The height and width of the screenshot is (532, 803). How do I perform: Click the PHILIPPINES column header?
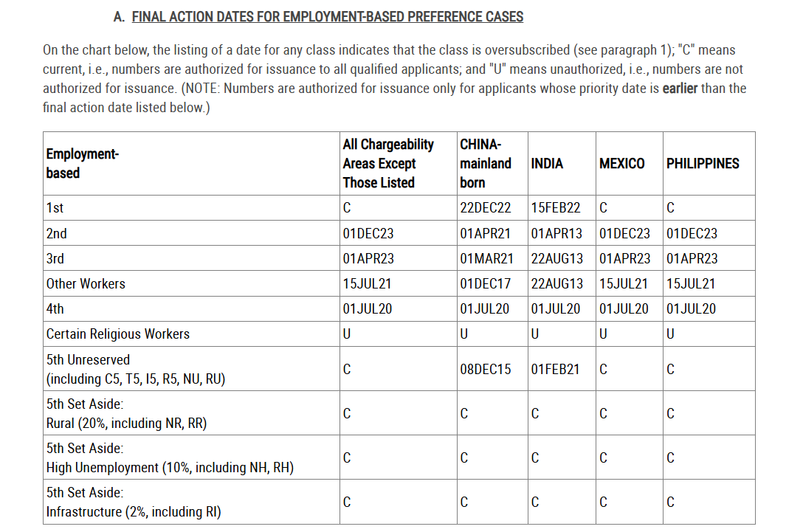point(703,164)
